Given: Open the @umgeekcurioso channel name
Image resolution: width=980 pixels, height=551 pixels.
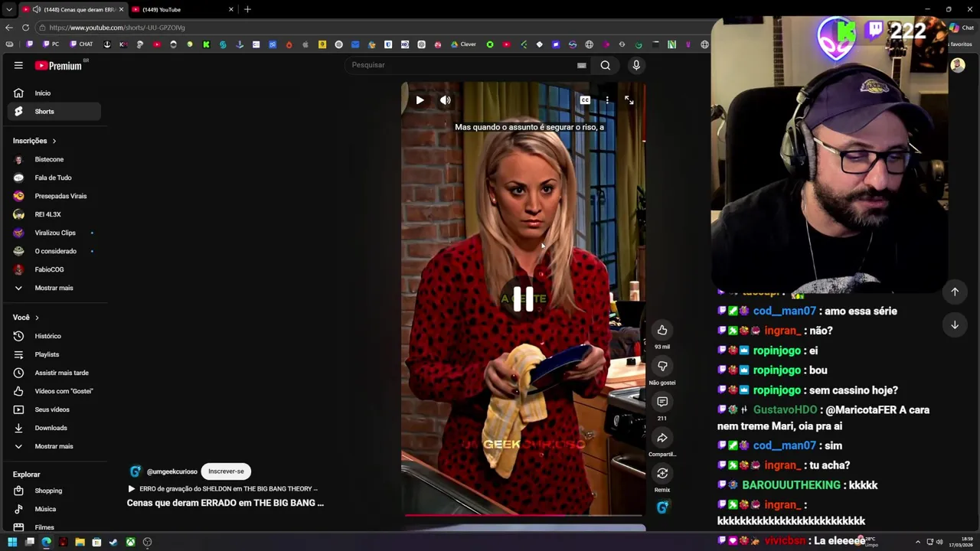Looking at the screenshot, I should click(x=172, y=471).
